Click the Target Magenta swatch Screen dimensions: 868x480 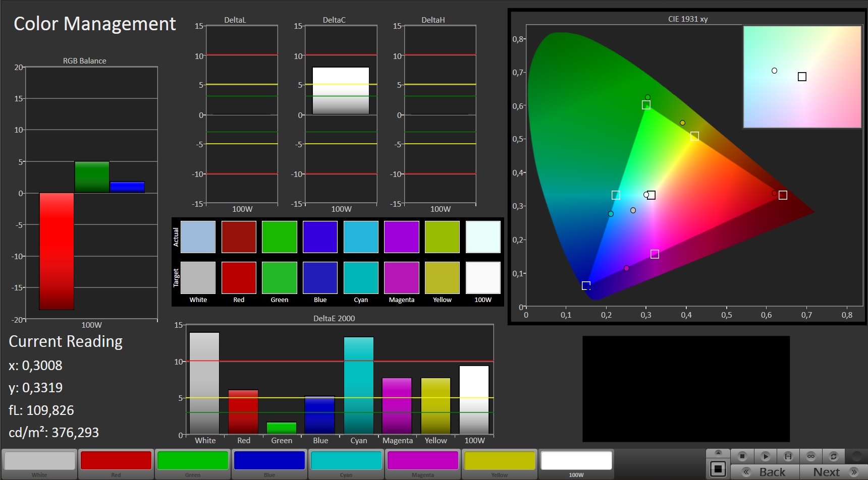coord(402,277)
